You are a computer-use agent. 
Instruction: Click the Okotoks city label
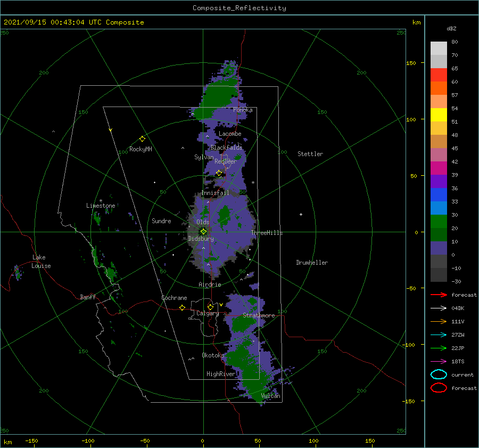(x=213, y=355)
